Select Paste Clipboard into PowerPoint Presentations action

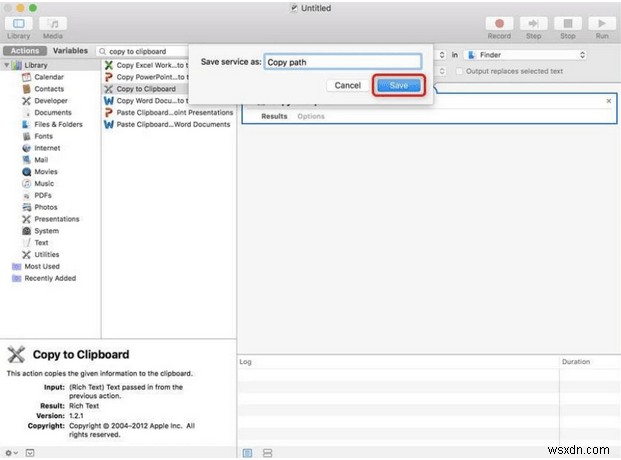click(x=169, y=113)
